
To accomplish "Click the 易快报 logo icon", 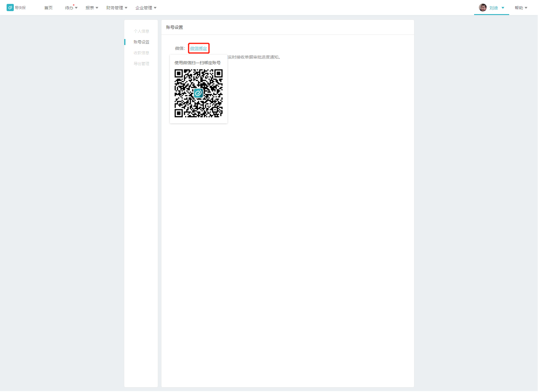I will pos(10,8).
